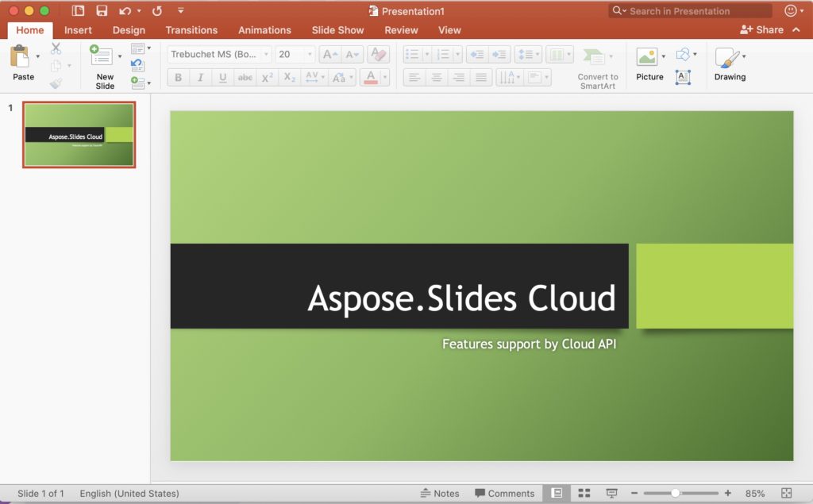Click the Paste clipboard icon
Screen dimensions: 813x504
coord(21,57)
